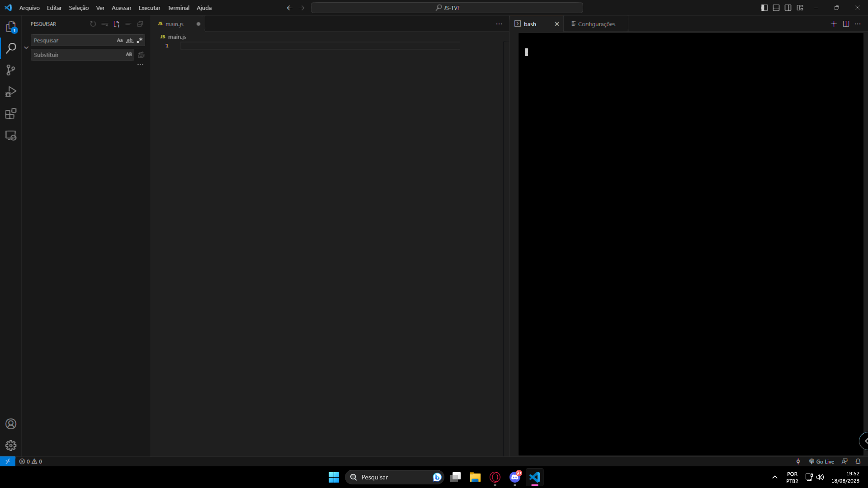Image resolution: width=868 pixels, height=488 pixels.
Task: Close the bash tab
Action: point(557,24)
